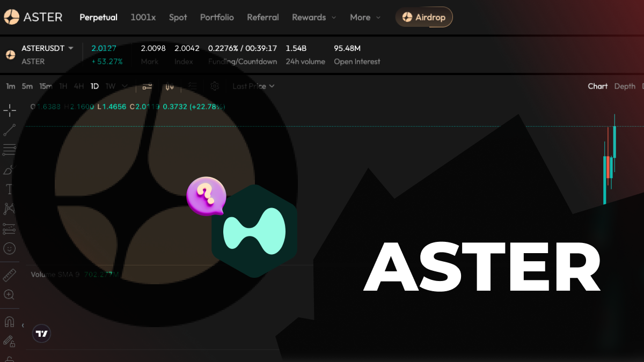Click the zoom in magnifier tool
Screen dimensions: 644x362
click(10, 294)
